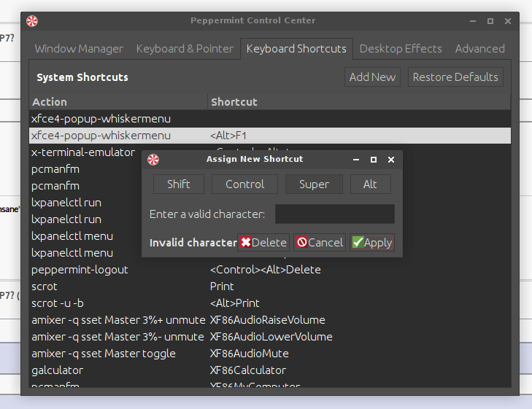Minimize the Assign New Shortcut dialog
This screenshot has width=532, height=409.
(356, 160)
